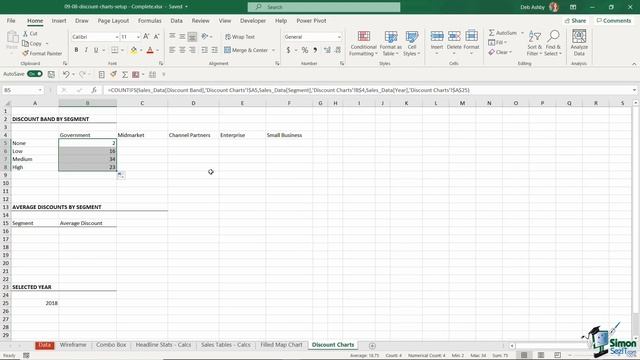Switch to the Insert ribbon tab
The height and width of the screenshot is (360, 640).
59,20
